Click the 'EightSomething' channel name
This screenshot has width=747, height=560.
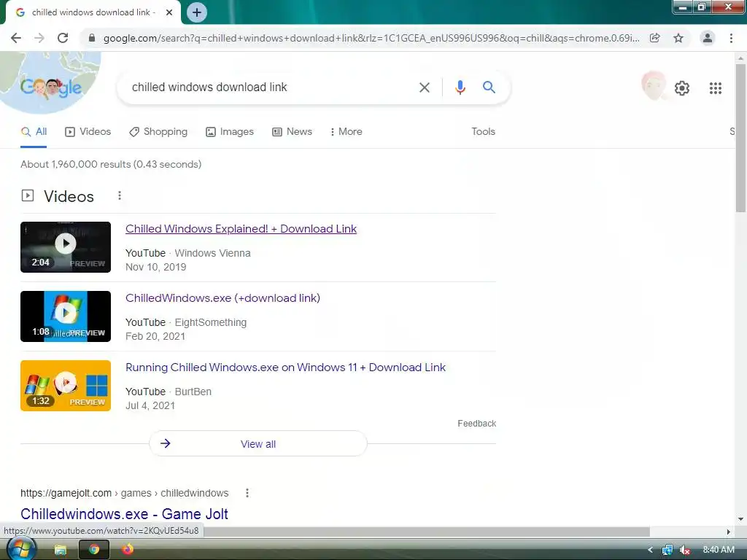(211, 322)
